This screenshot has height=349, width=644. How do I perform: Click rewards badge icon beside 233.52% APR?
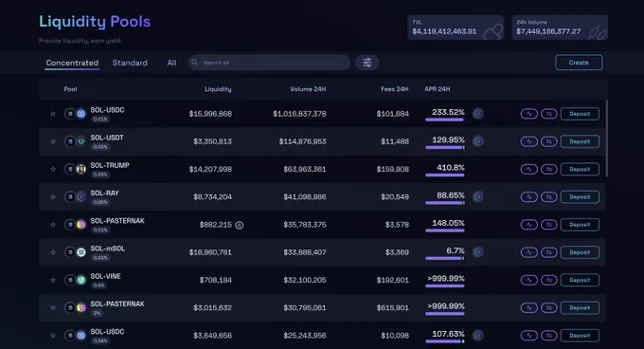[x=477, y=114]
